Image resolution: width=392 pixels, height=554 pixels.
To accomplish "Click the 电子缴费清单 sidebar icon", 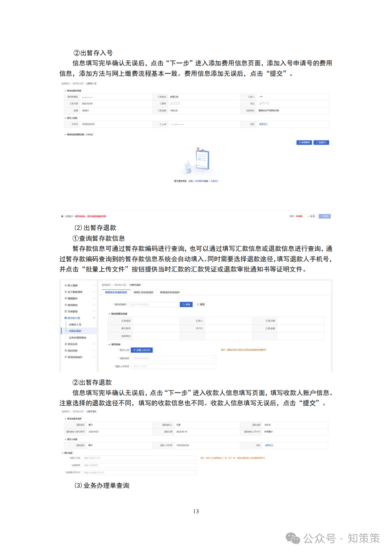I will 66,292.
